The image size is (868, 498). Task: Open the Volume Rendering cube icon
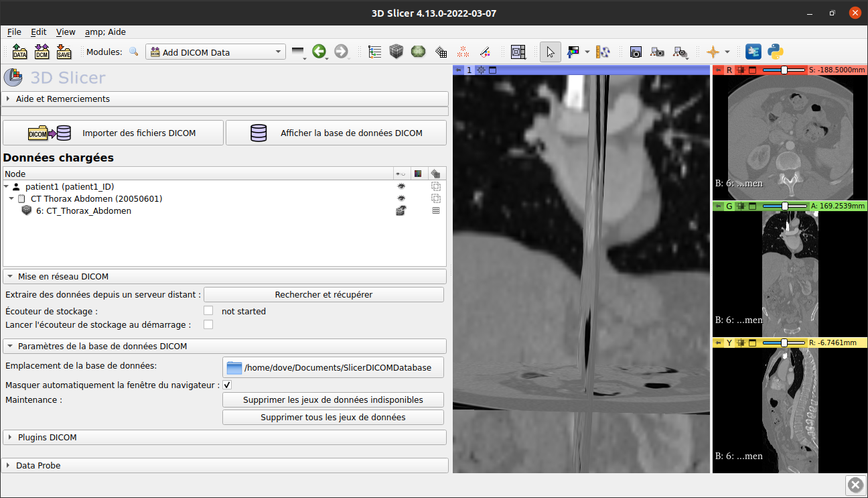pos(396,51)
